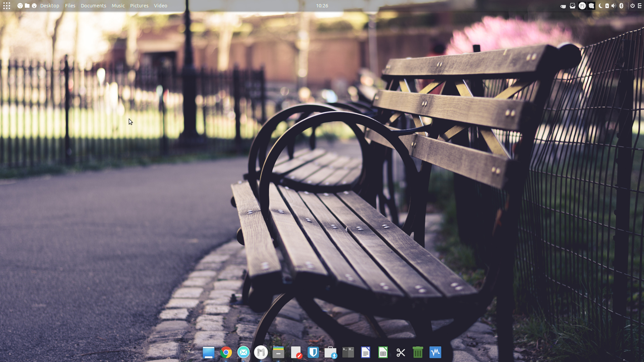Click the clock showing 10:26

point(322,6)
